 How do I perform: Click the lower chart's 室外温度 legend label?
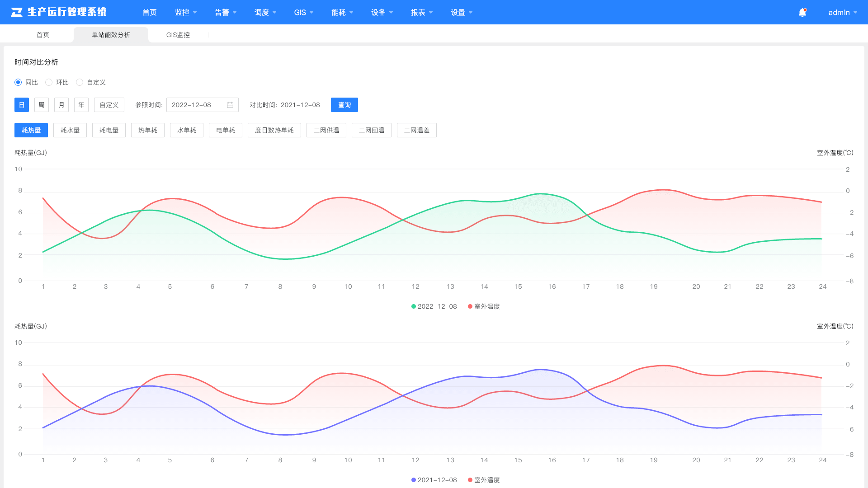487,480
